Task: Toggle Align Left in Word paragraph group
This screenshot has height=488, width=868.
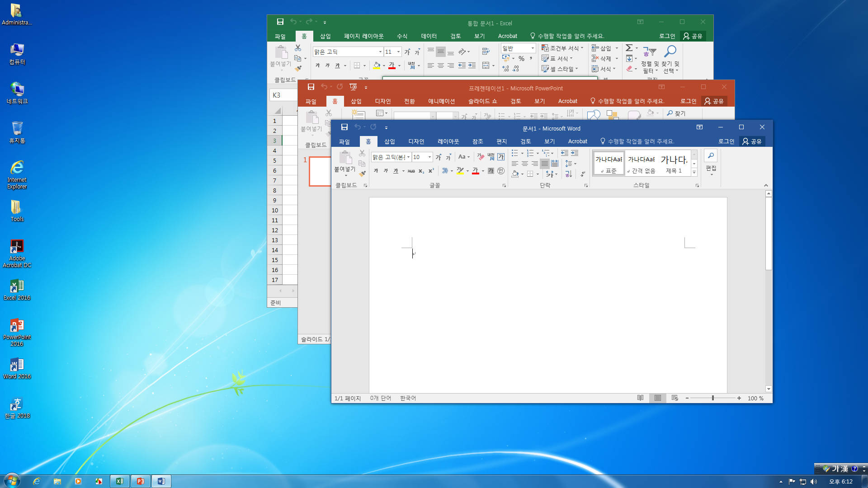Action: click(x=515, y=164)
